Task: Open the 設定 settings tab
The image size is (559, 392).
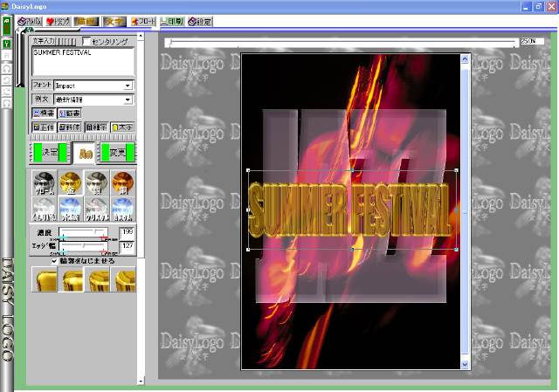Action: [200, 22]
